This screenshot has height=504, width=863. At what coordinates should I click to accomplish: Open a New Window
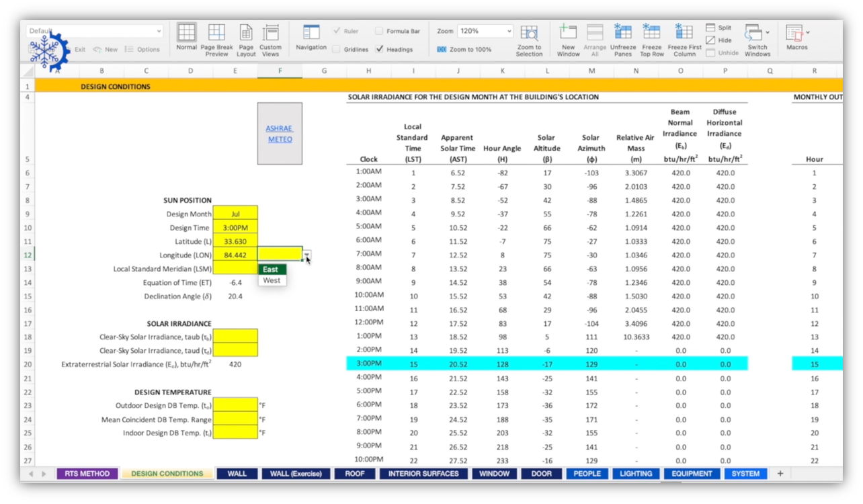(x=568, y=38)
